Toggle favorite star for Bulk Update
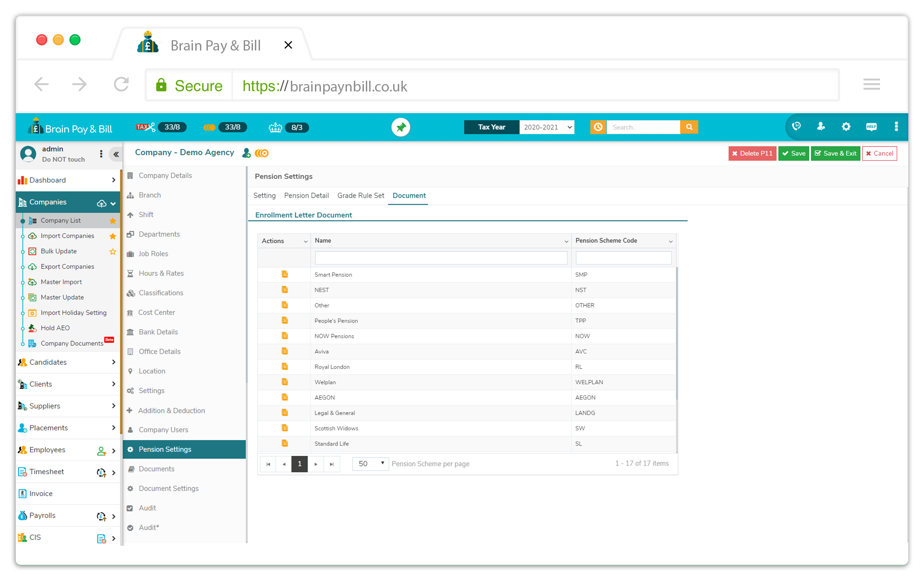The height and width of the screenshot is (583, 924). pos(113,251)
